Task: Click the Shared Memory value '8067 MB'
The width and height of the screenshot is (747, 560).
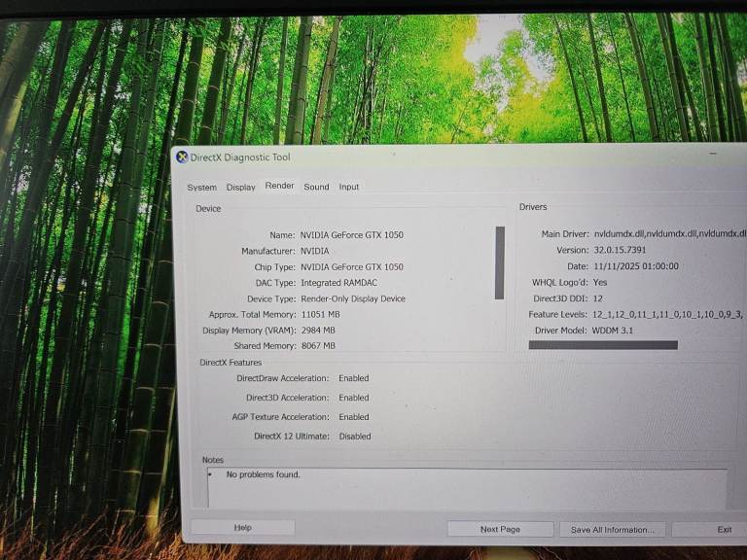Action: 318,346
